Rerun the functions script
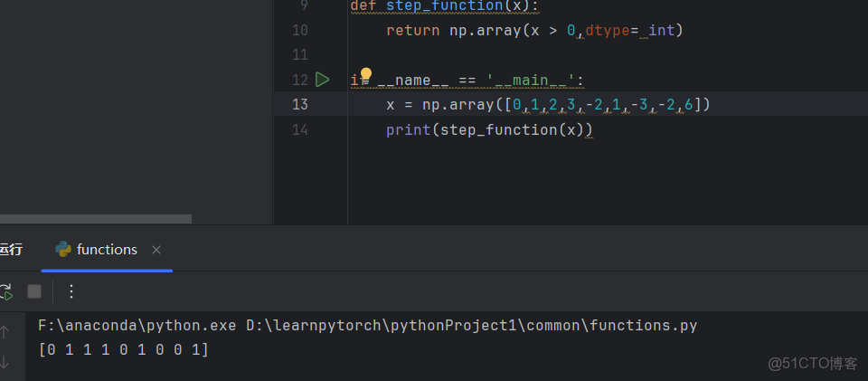This screenshot has width=868, height=381. click(x=5, y=291)
